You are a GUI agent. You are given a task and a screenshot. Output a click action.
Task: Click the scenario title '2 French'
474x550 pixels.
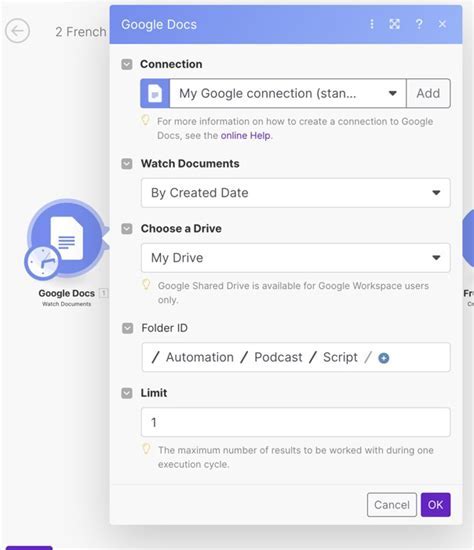tap(81, 32)
